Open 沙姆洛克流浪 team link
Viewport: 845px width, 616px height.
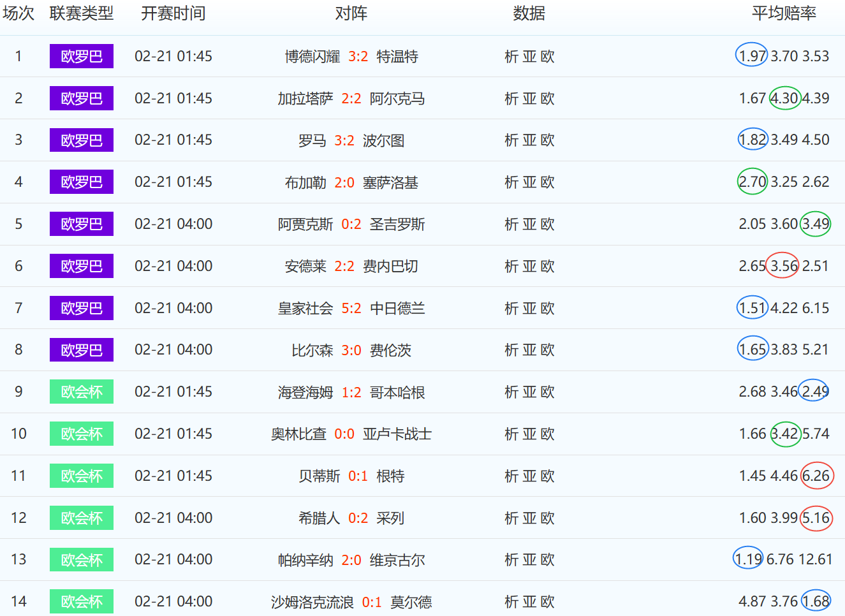point(312,603)
